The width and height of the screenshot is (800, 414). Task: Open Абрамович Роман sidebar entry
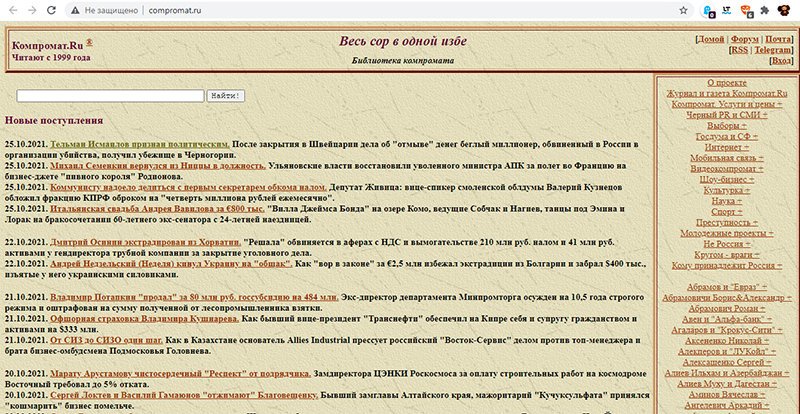[x=727, y=309]
